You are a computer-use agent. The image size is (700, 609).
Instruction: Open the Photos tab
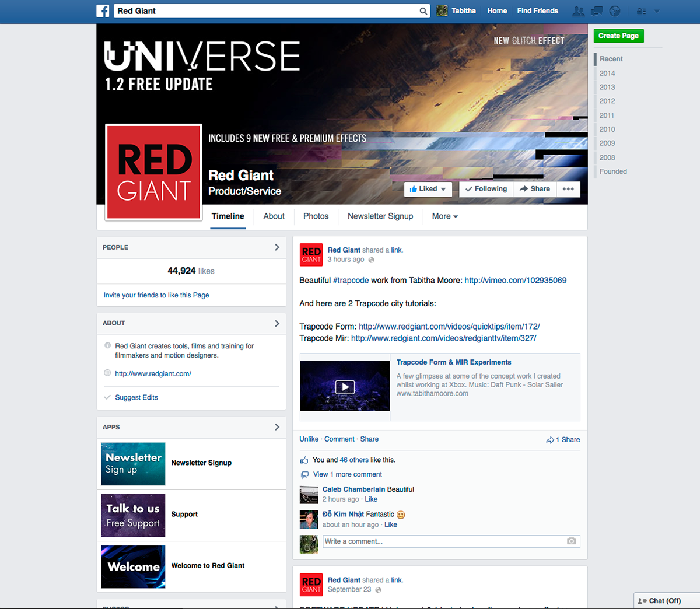coord(316,216)
